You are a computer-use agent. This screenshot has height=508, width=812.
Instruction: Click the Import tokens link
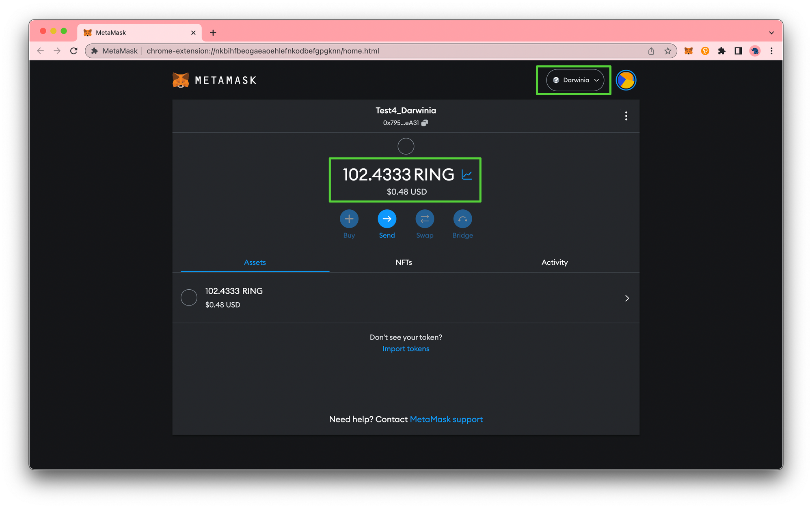[406, 349]
